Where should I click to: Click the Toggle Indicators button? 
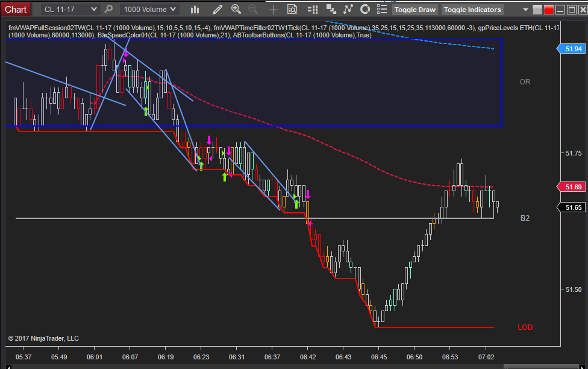pyautogui.click(x=472, y=10)
